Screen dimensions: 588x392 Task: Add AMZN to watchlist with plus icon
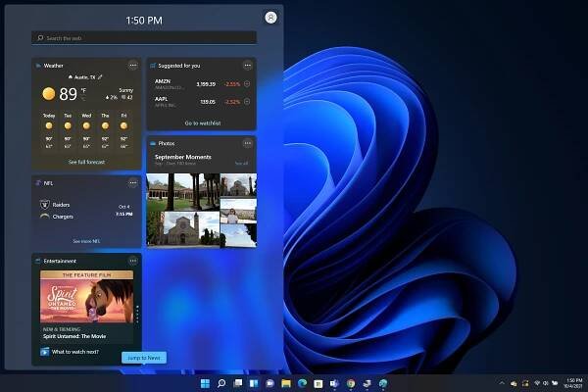click(x=247, y=84)
